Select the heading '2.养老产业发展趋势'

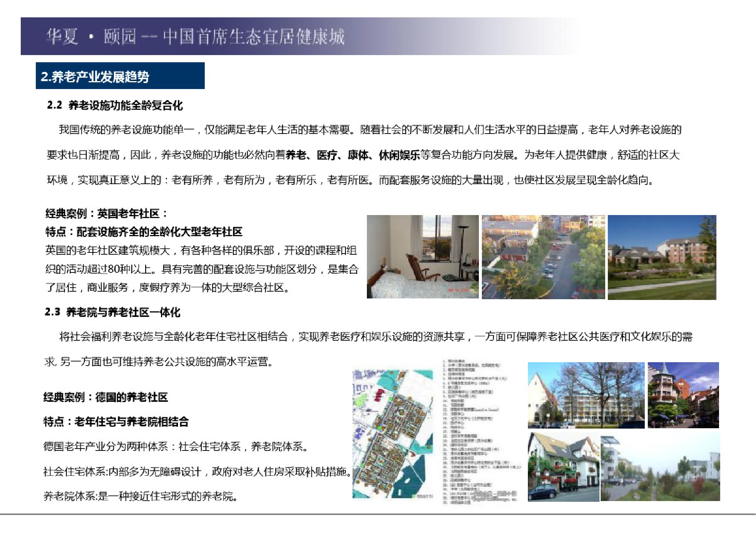point(120,75)
